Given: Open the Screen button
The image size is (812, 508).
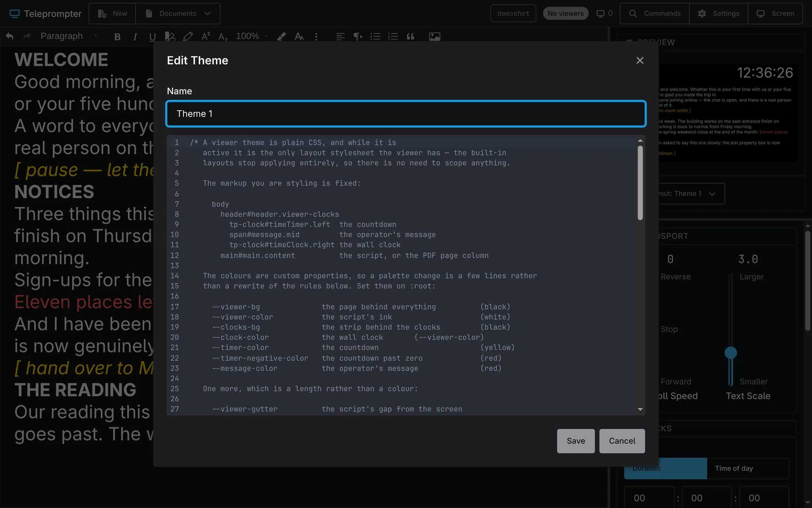Looking at the screenshot, I should [x=775, y=13].
